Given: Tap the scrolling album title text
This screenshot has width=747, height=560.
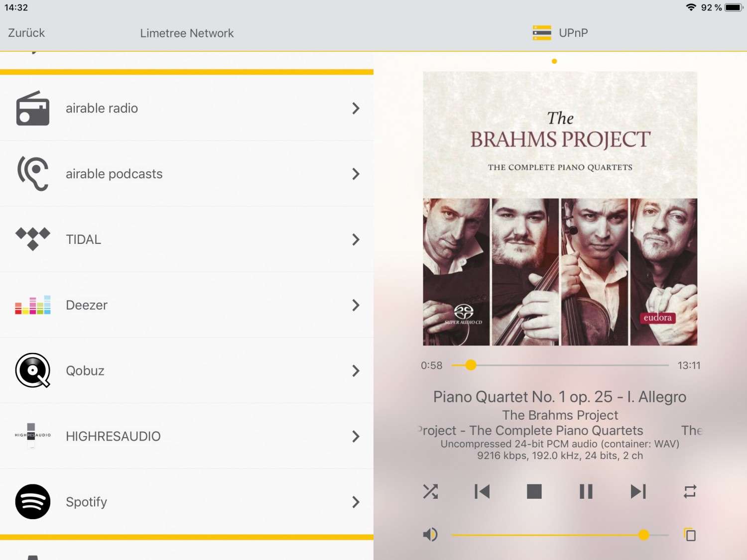Looking at the screenshot, I should click(560, 431).
